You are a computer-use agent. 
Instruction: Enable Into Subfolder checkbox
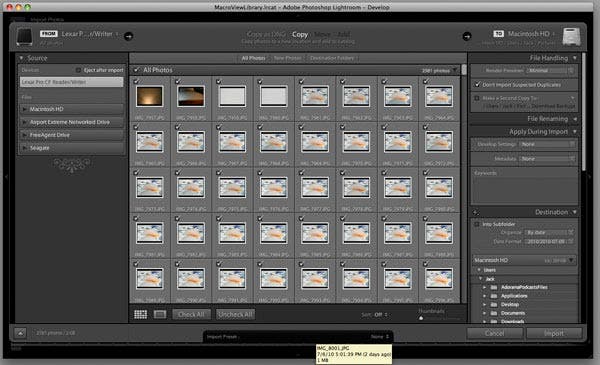click(x=477, y=224)
